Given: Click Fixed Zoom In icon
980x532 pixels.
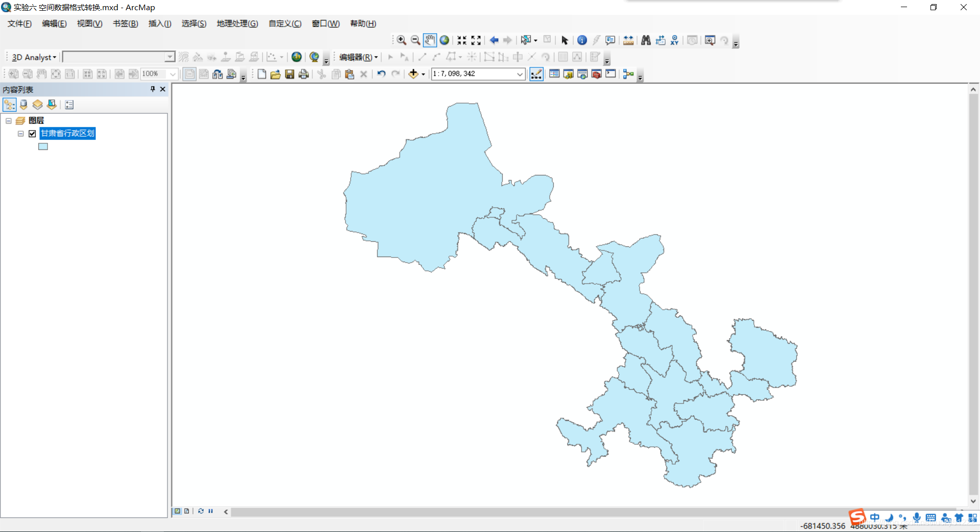Looking at the screenshot, I should tap(462, 40).
